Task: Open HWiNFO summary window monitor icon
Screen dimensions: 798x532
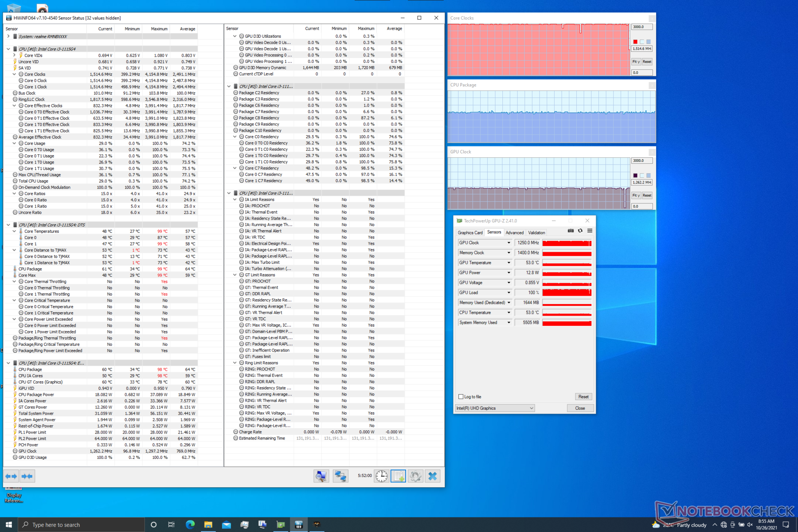Action: coord(321,476)
